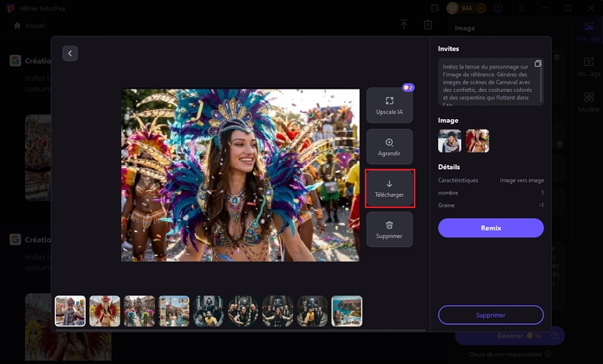Screen dimensions: 603x364
Task: Click the 'nombre' label
Action: point(448,193)
